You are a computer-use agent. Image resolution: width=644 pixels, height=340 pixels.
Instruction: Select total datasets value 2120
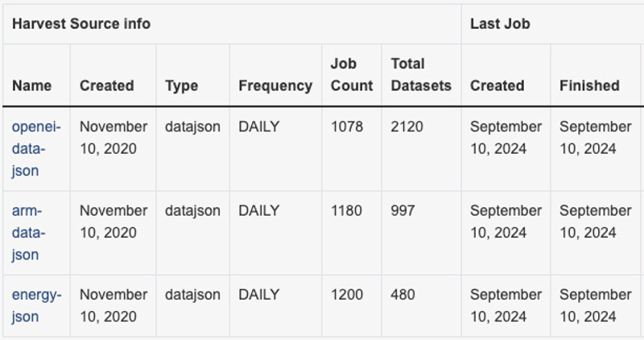click(x=407, y=126)
